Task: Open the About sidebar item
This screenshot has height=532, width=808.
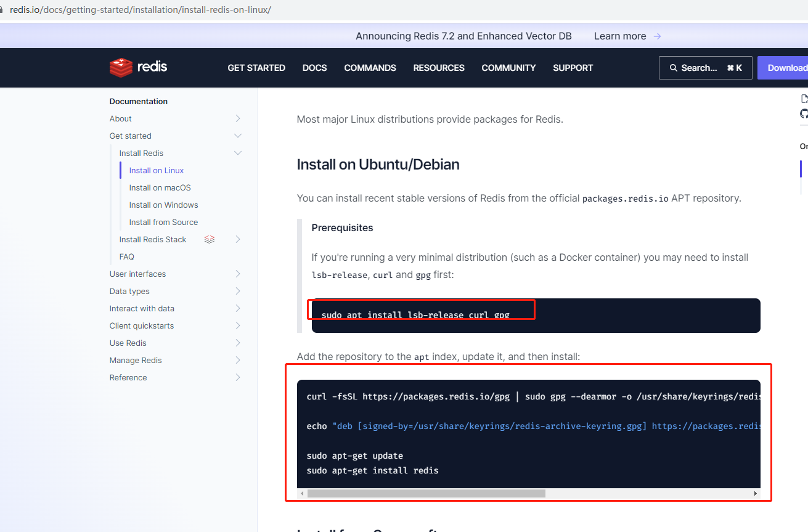Action: coord(120,118)
